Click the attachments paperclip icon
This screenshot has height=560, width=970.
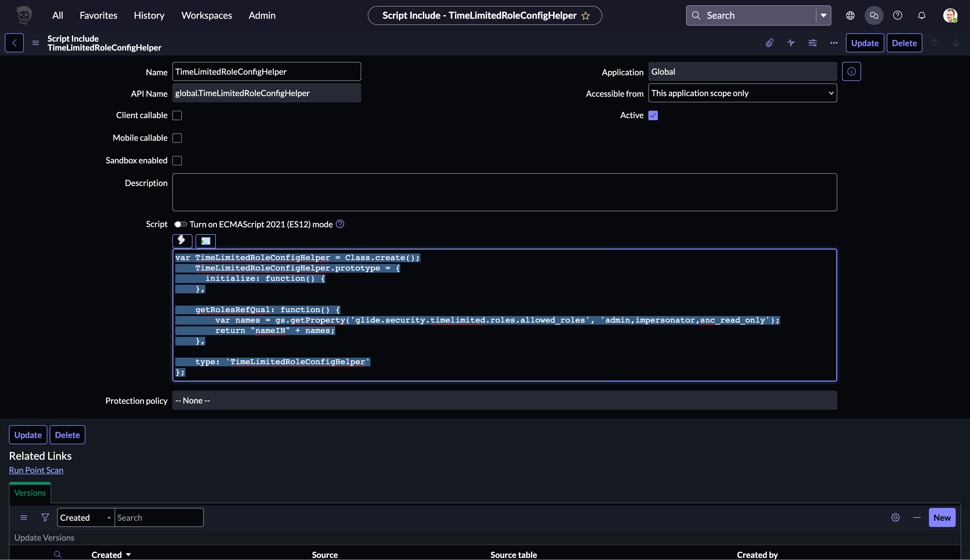click(769, 43)
